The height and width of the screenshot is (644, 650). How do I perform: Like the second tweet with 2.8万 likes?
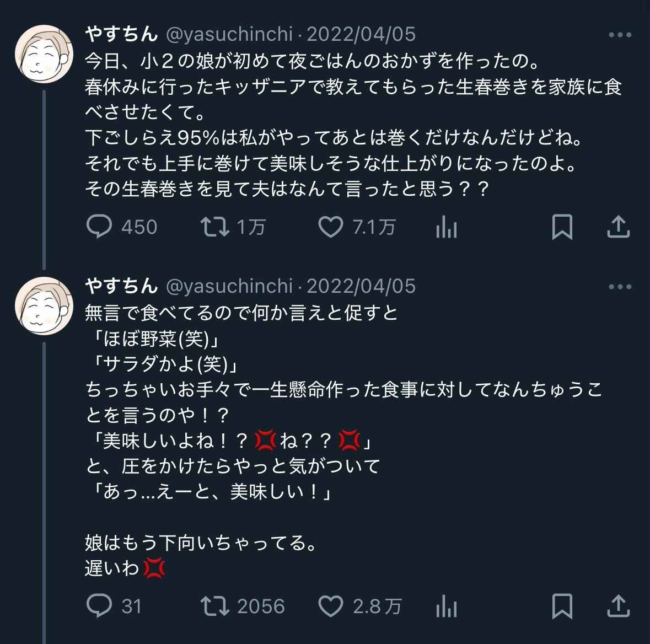tap(331, 606)
